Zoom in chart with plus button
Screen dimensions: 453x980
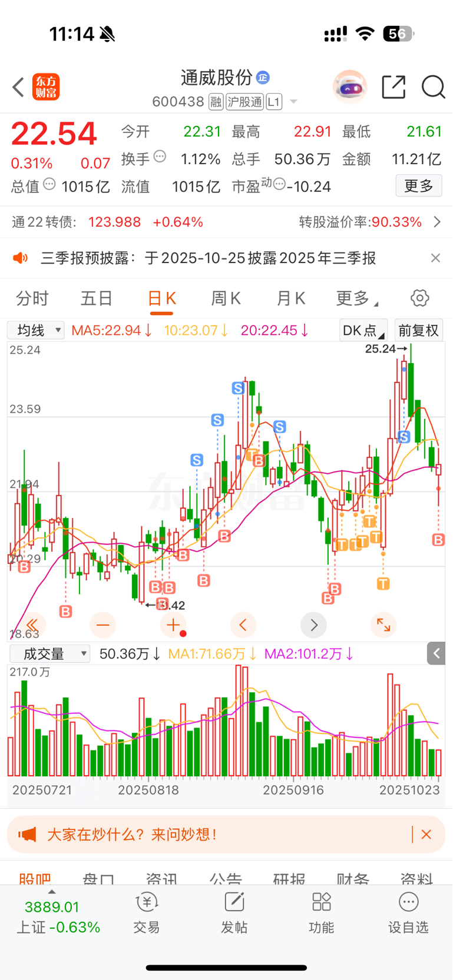[x=173, y=624]
